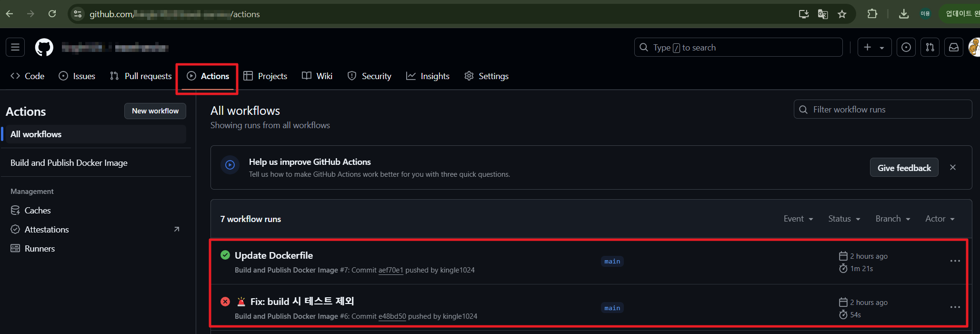
Task: Open the browser downloads icon
Action: 903,14
